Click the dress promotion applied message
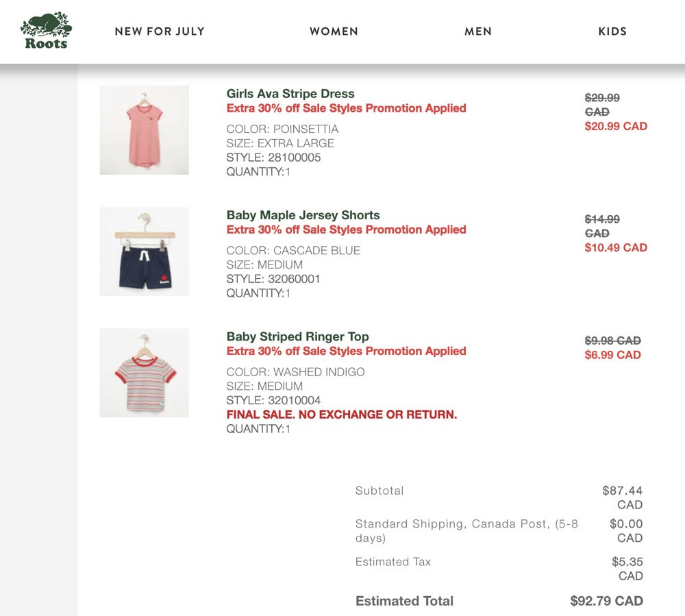Image resolution: width=685 pixels, height=616 pixels. [346, 108]
